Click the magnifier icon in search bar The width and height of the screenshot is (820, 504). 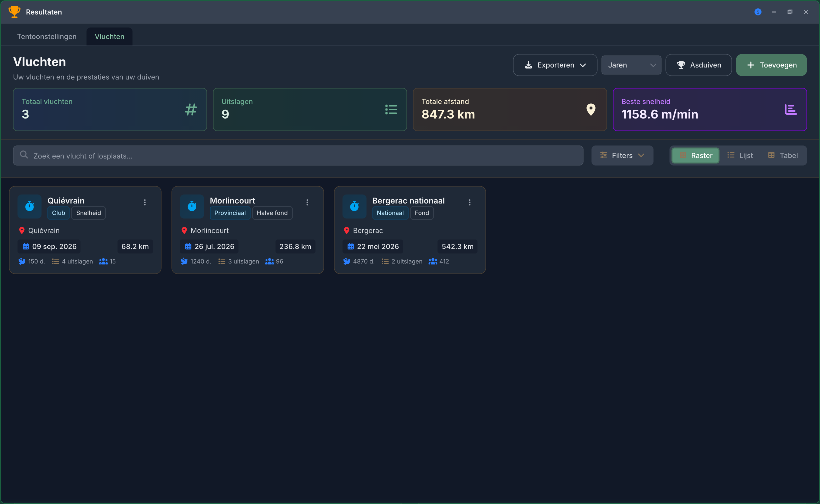click(x=24, y=155)
